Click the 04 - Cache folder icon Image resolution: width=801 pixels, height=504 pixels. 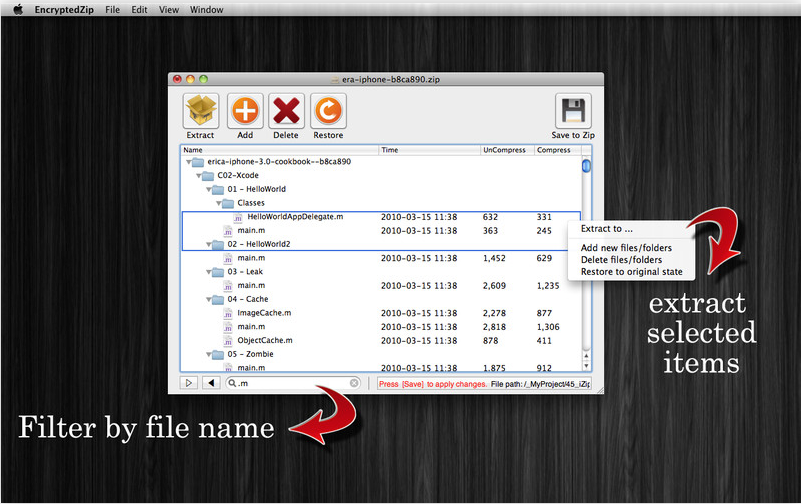[x=218, y=300]
